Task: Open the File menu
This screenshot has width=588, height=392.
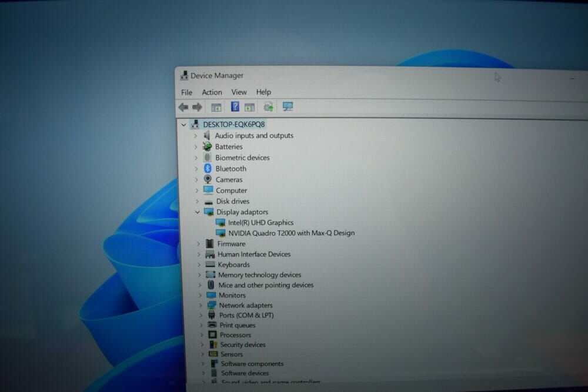Action: pos(186,92)
